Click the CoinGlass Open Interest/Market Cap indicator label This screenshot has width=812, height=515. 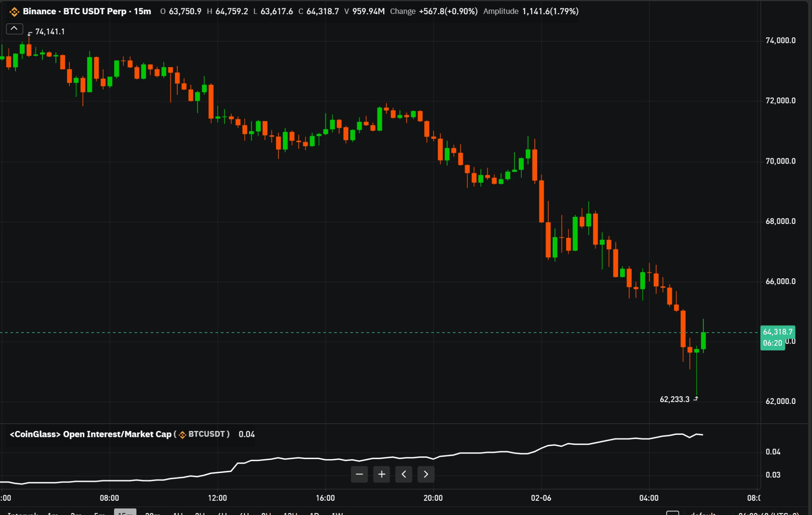90,435
